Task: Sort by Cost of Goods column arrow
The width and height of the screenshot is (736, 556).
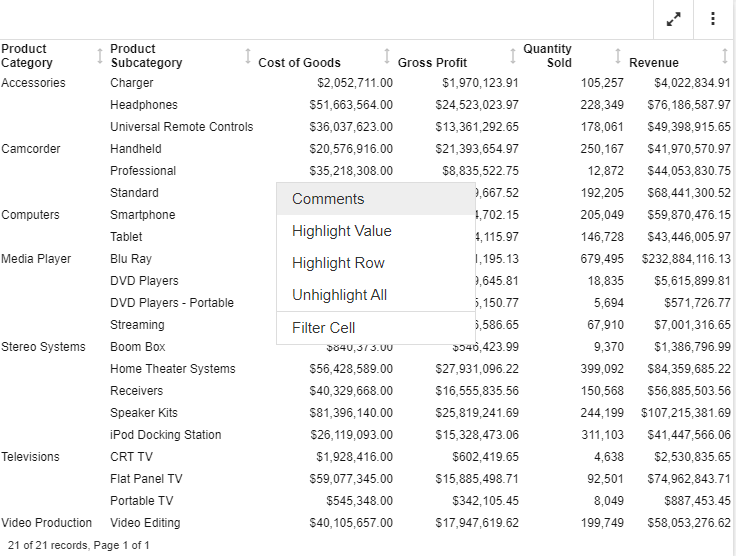Action: pos(387,56)
